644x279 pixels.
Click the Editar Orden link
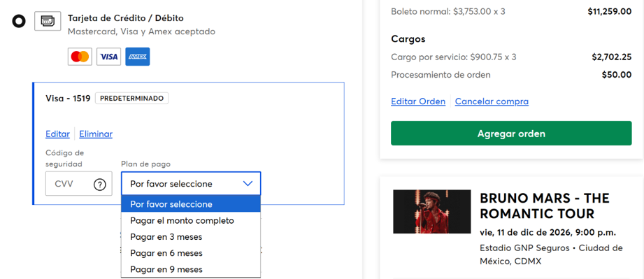click(x=418, y=101)
